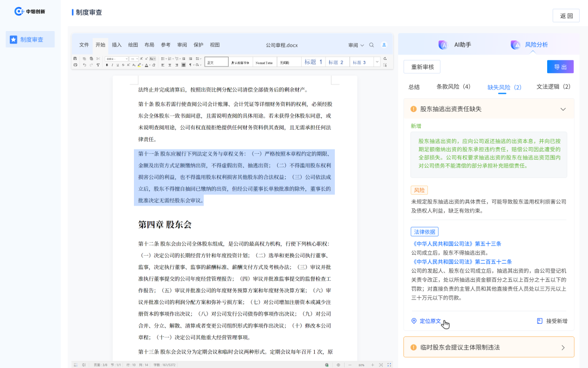The image size is (588, 368).
Task: Click the decrease indent icon
Action: [x=183, y=58]
